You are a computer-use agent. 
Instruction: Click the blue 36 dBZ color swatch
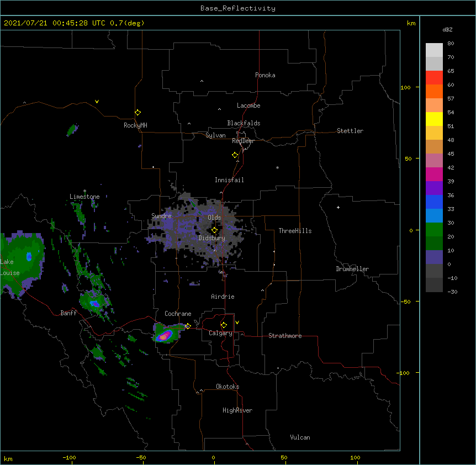pyautogui.click(x=434, y=202)
